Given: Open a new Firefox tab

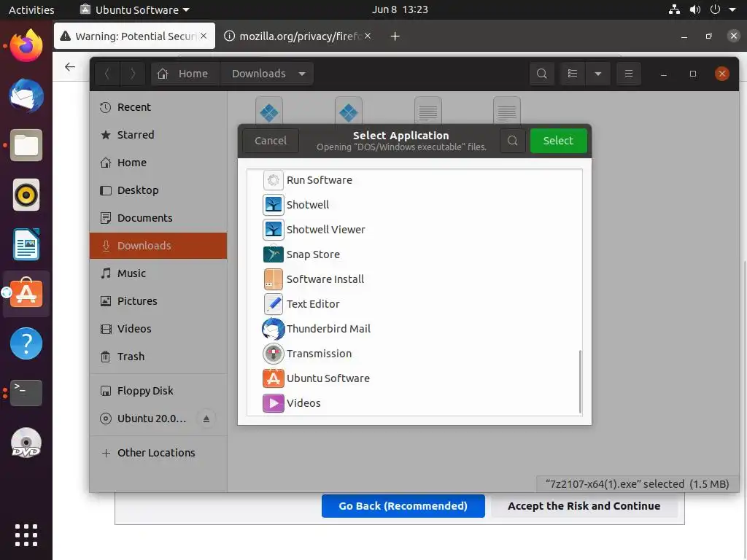Looking at the screenshot, I should (395, 36).
